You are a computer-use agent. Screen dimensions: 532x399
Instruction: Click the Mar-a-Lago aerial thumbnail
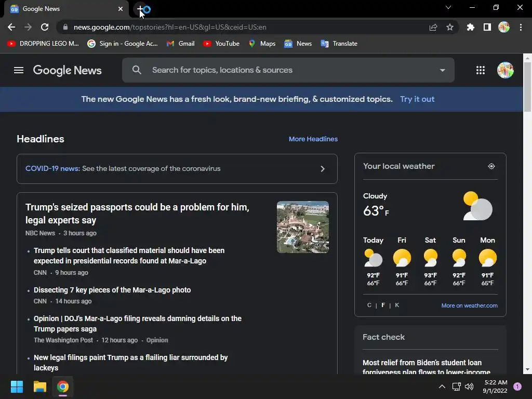point(303,227)
